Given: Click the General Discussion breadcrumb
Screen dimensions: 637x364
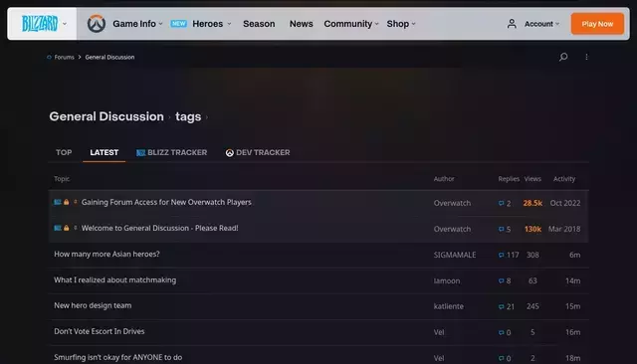Looking at the screenshot, I should tap(109, 58).
